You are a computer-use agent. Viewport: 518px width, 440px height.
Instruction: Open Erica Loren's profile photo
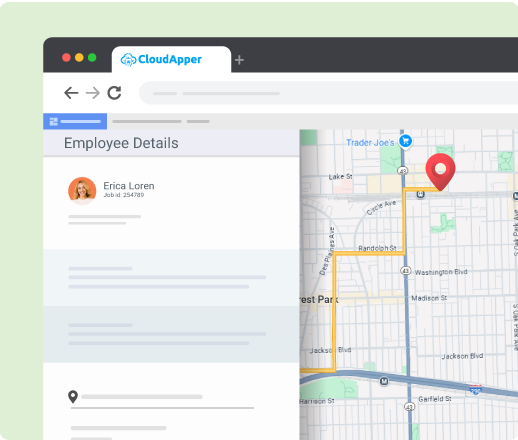tap(82, 191)
